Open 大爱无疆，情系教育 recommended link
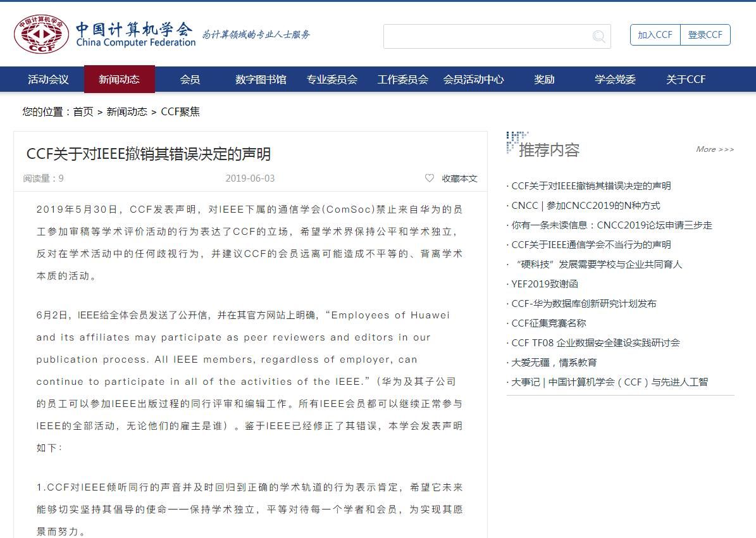Screen dimensions: 756x538 click(x=554, y=363)
